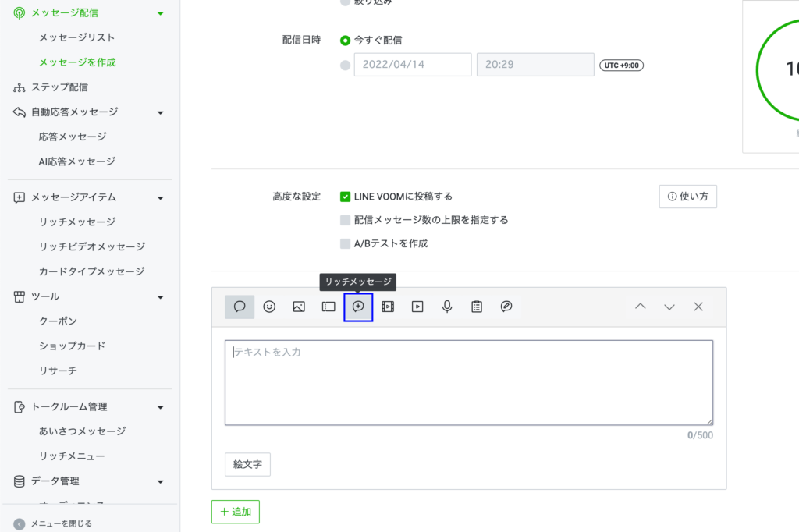
Task: Collapse the ツール section arrow
Action: [160, 296]
